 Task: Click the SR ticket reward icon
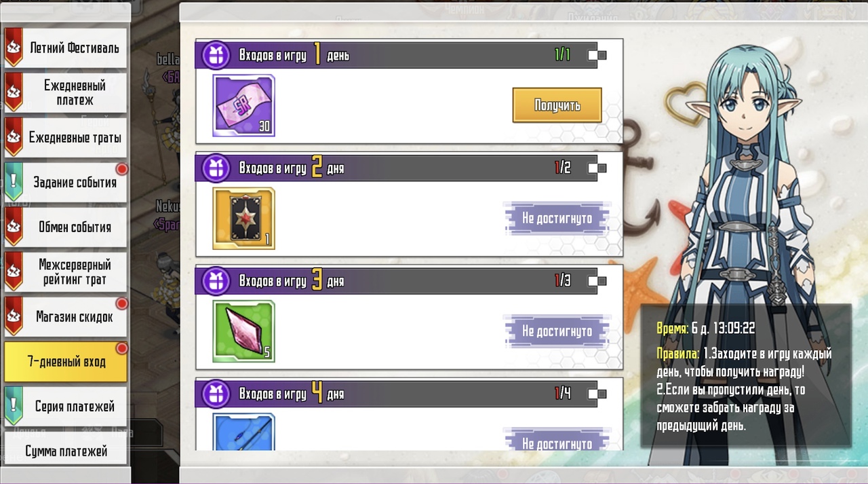click(243, 106)
